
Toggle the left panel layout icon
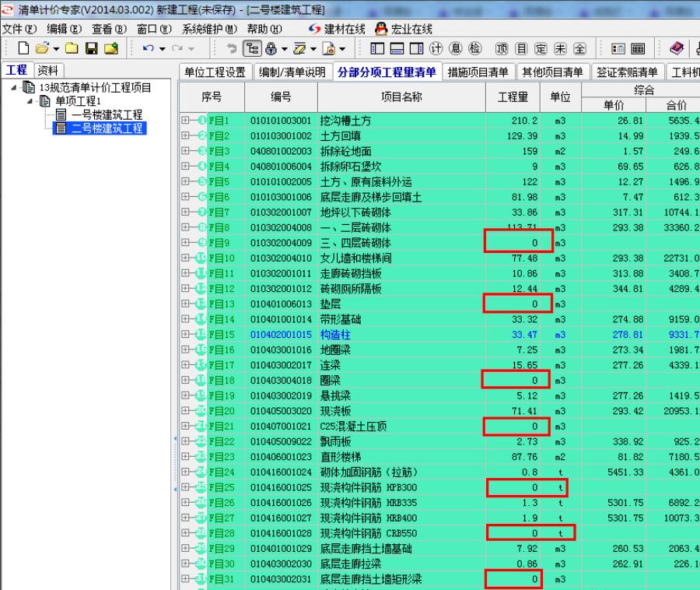(x=377, y=48)
